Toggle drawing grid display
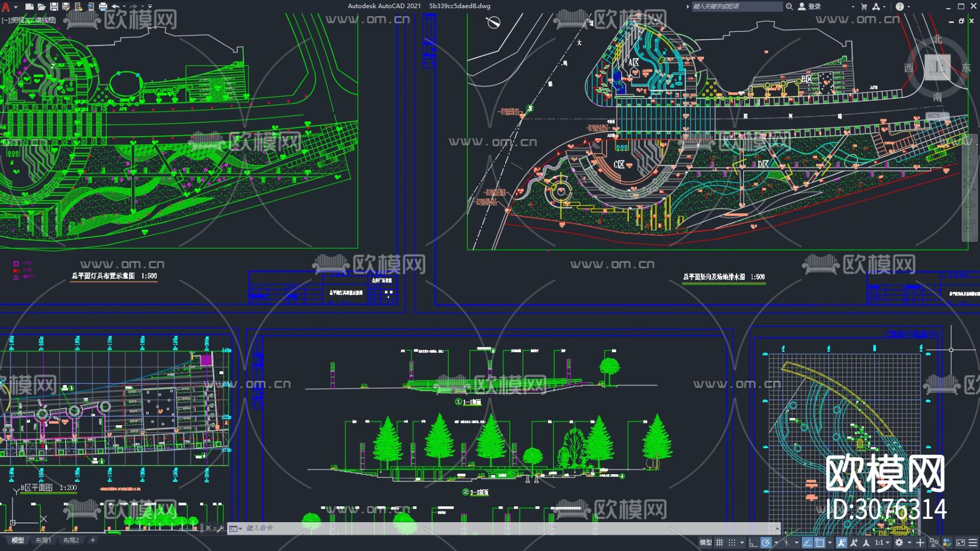980x551 pixels. coord(719,542)
